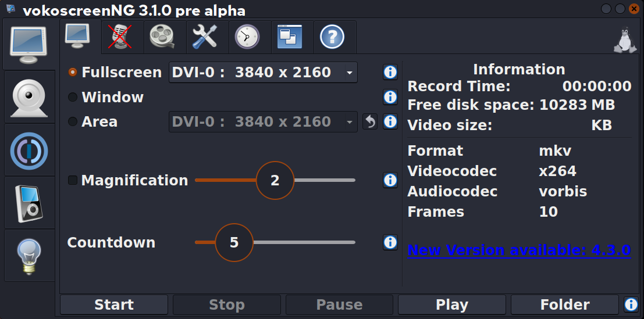Viewport: 644px width, 319px height.
Task: Open the webcam camera sidebar section
Action: coord(29,97)
